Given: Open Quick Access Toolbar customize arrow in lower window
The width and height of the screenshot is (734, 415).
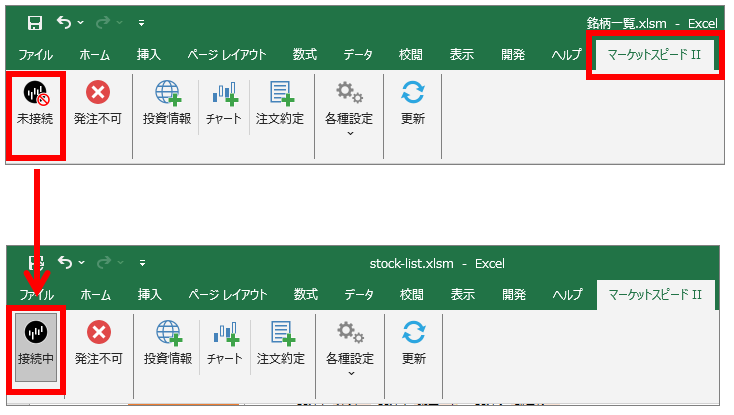Looking at the screenshot, I should tap(142, 263).
